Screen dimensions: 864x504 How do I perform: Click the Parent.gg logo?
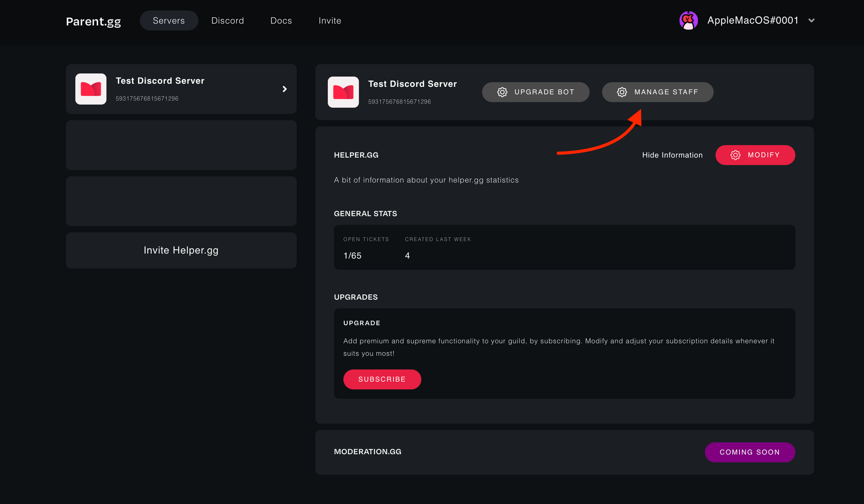93,21
